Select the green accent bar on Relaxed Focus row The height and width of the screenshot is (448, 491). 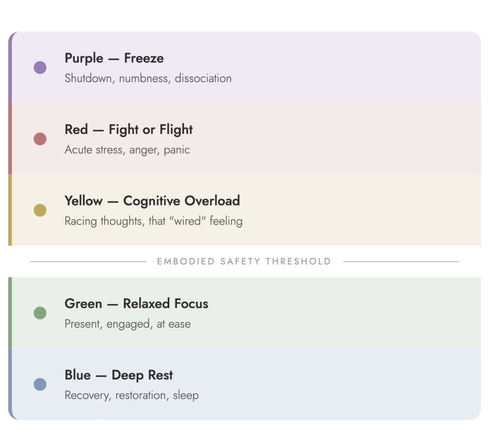[x=10, y=313]
